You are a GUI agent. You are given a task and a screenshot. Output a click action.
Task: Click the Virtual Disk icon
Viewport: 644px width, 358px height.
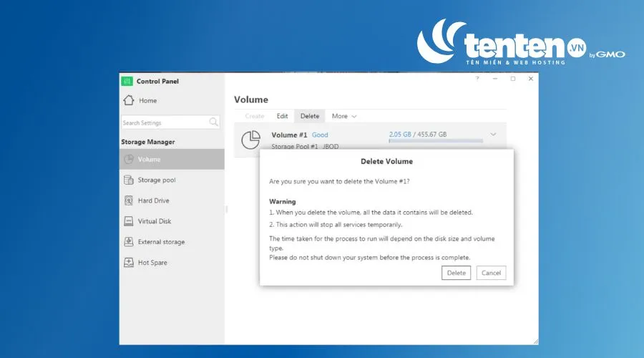click(129, 221)
